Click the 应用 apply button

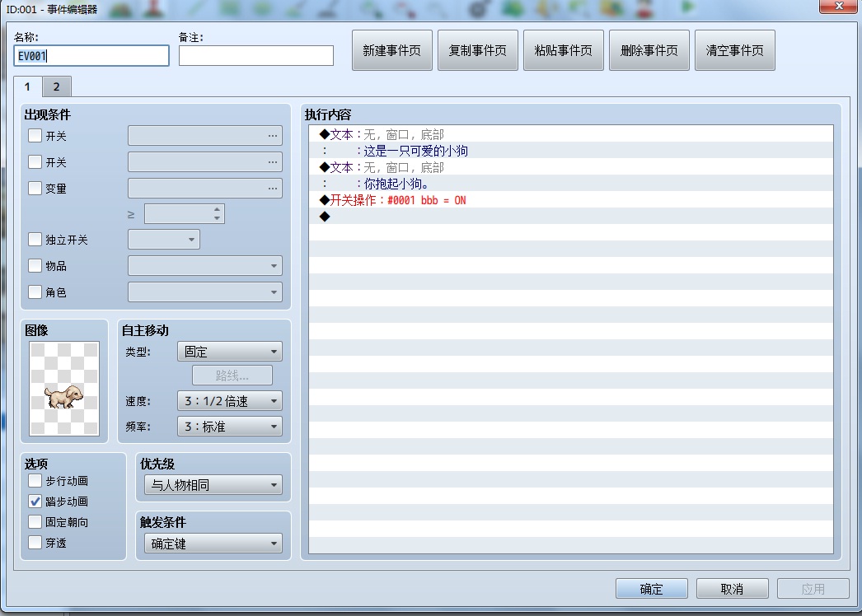pos(813,589)
